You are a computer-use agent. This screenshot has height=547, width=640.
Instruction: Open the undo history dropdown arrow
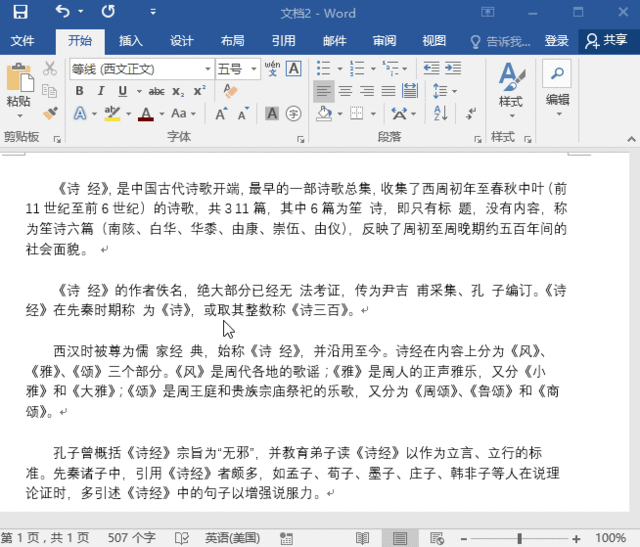click(80, 12)
